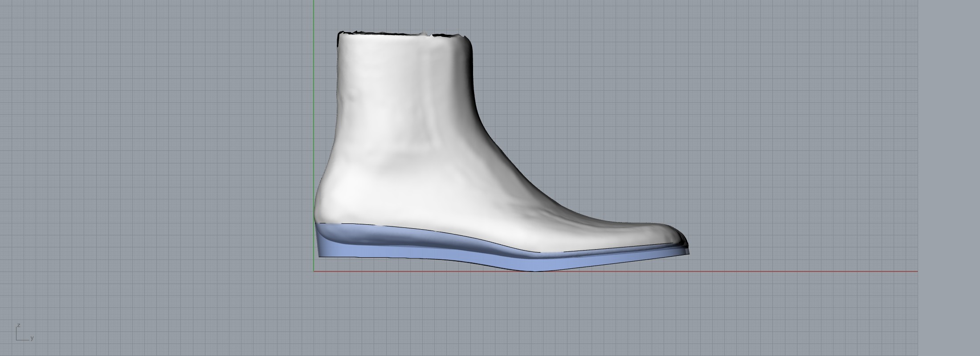Image resolution: width=980 pixels, height=356 pixels.
Task: Click the gridless gray strip at the right edge
Action: pyautogui.click(x=949, y=178)
